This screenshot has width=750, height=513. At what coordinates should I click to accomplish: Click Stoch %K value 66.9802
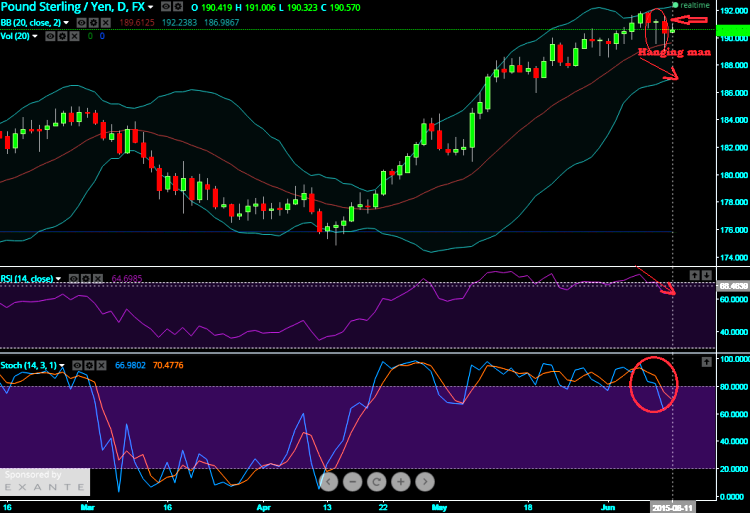pyautogui.click(x=130, y=366)
